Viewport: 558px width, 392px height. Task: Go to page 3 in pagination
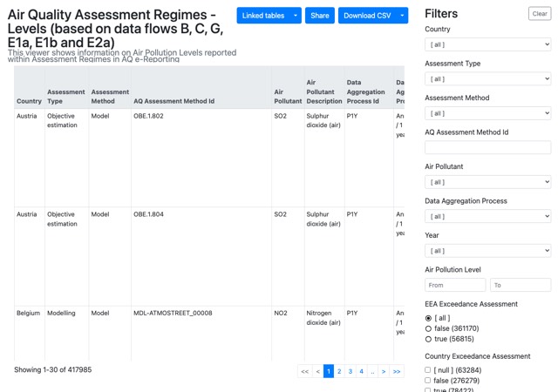coord(350,371)
